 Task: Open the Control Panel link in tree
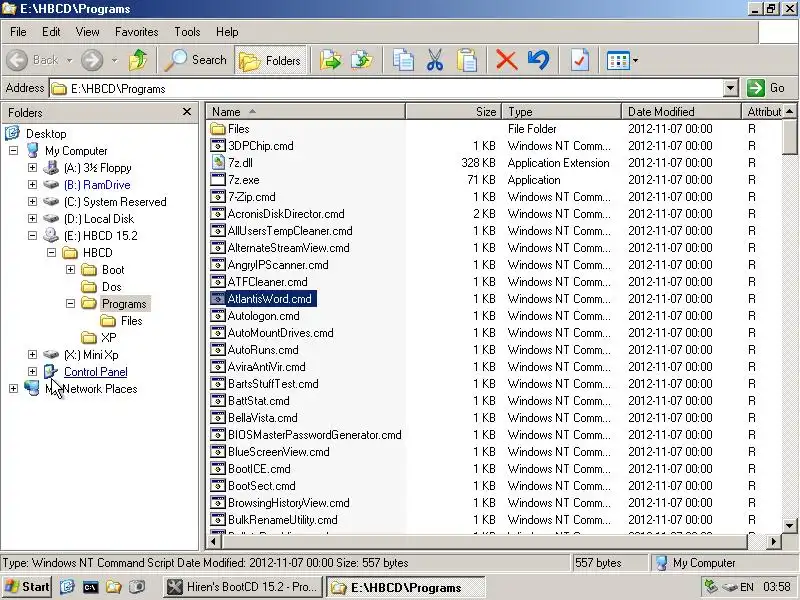pyautogui.click(x=95, y=372)
